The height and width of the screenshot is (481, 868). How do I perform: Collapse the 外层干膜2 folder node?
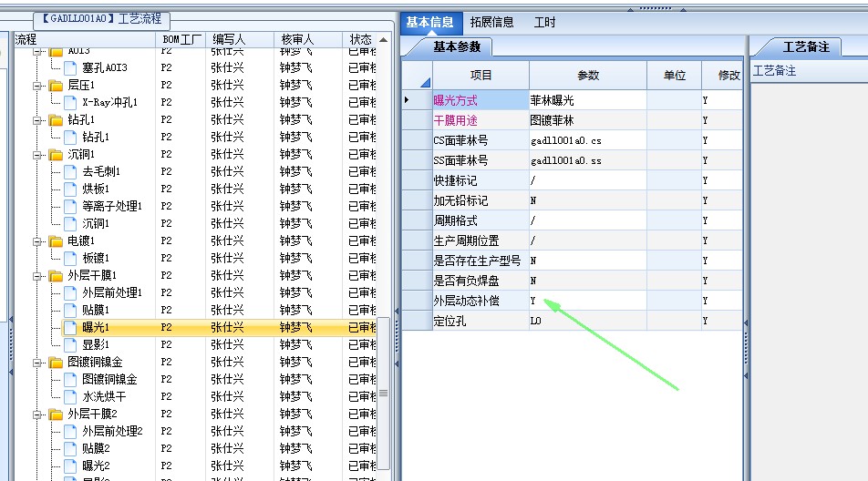(x=37, y=414)
